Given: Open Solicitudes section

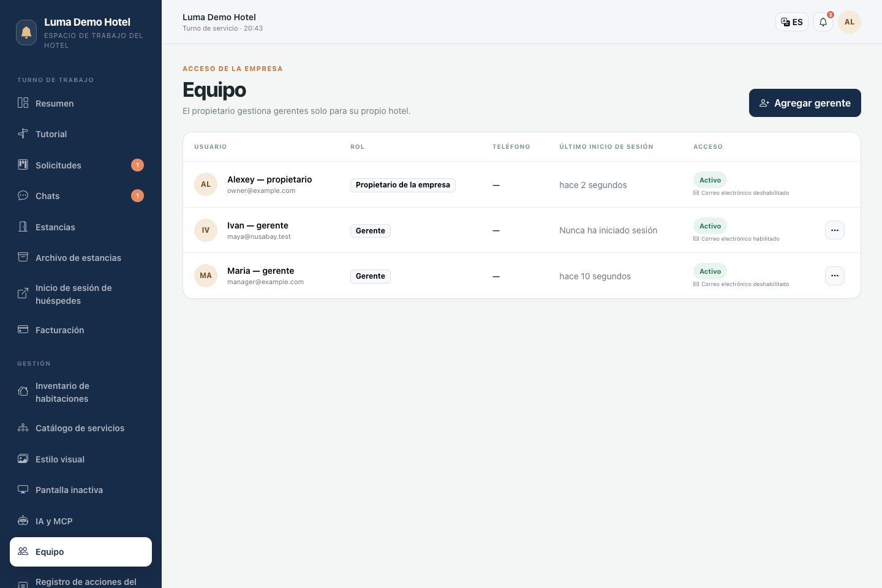Looking at the screenshot, I should pos(81,165).
